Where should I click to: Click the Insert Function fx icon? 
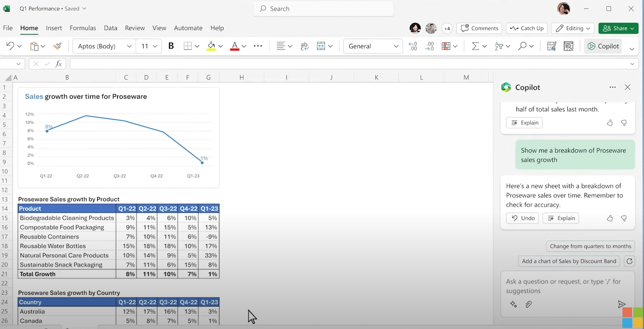coord(59,64)
